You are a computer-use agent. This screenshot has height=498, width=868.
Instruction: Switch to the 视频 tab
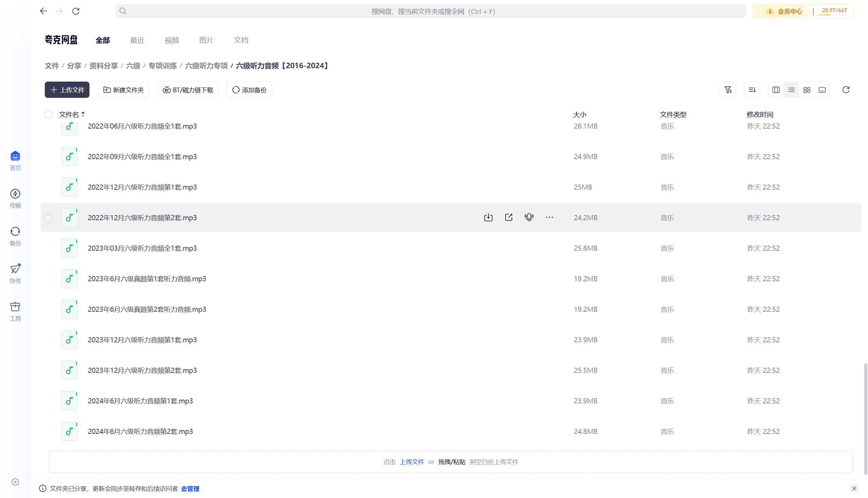coord(172,40)
